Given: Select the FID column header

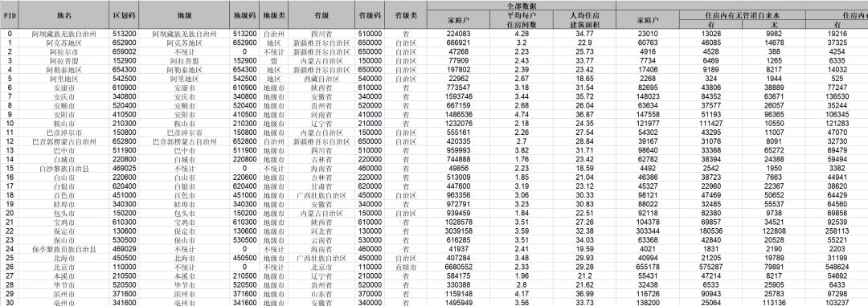Looking at the screenshot, I should pos(10,16).
